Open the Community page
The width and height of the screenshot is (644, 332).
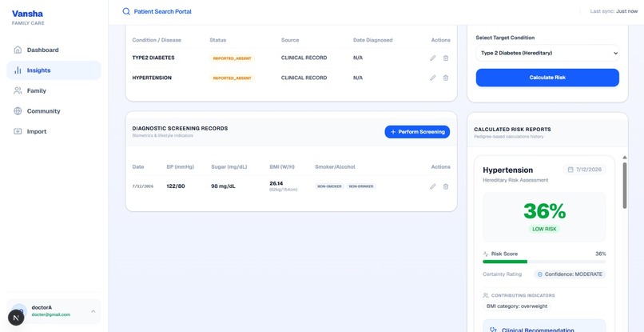pos(54,111)
